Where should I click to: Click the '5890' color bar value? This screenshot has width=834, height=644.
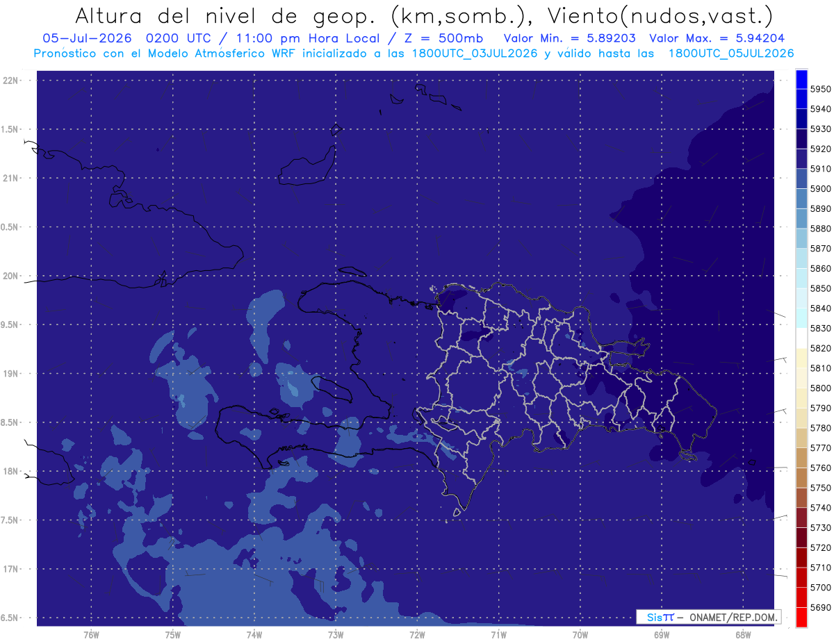click(820, 208)
